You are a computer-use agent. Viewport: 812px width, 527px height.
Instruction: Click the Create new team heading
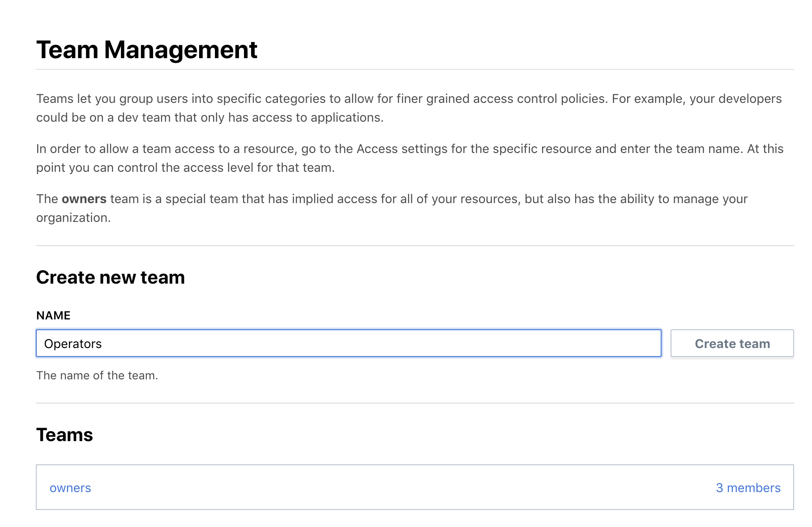coord(111,277)
